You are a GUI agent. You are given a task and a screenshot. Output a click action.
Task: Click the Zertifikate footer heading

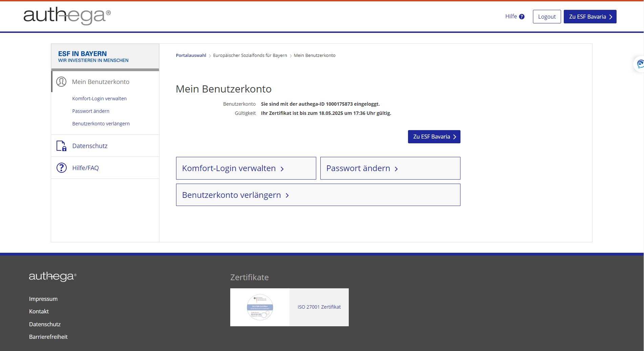[x=250, y=277]
